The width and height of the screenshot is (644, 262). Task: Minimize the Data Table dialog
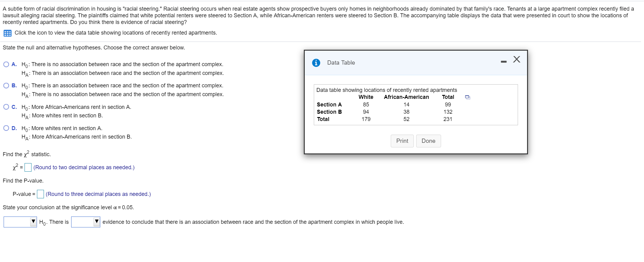click(x=504, y=62)
